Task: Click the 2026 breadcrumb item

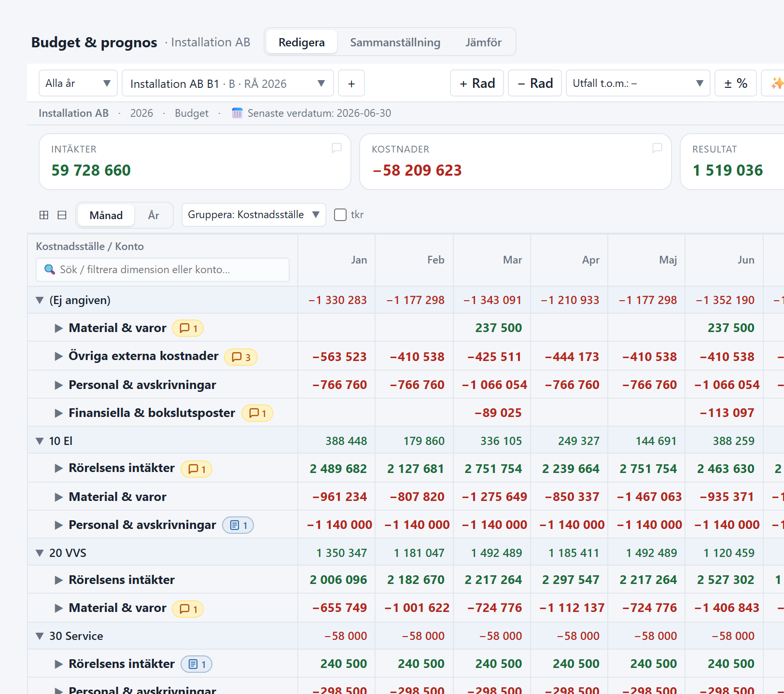Action: point(141,113)
